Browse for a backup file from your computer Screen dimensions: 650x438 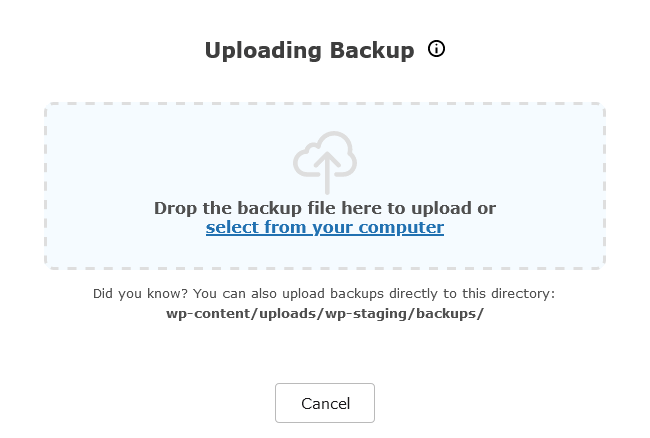pos(325,227)
